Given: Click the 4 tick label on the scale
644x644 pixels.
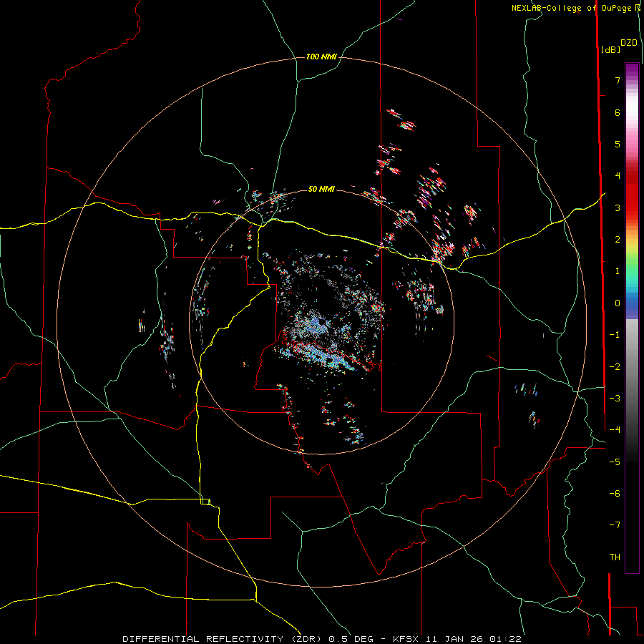Looking at the screenshot, I should pos(618,176).
